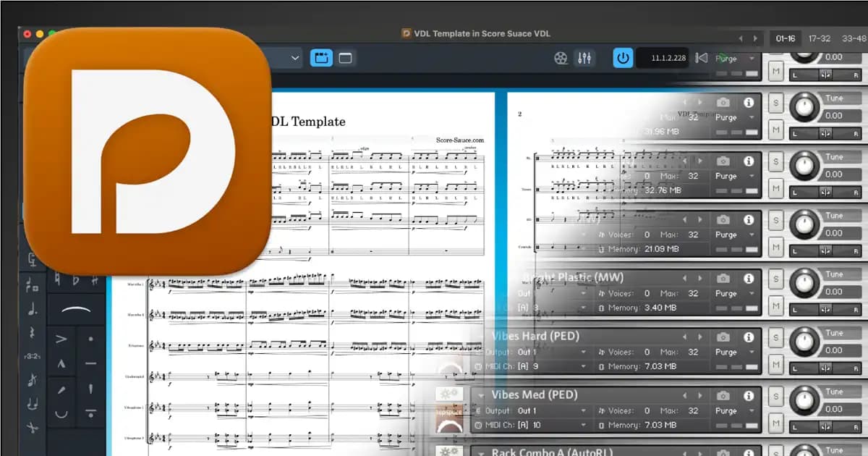Click the pan slider for Bright Plastic (MW)
This screenshot has width=868, height=456.
[x=827, y=309]
